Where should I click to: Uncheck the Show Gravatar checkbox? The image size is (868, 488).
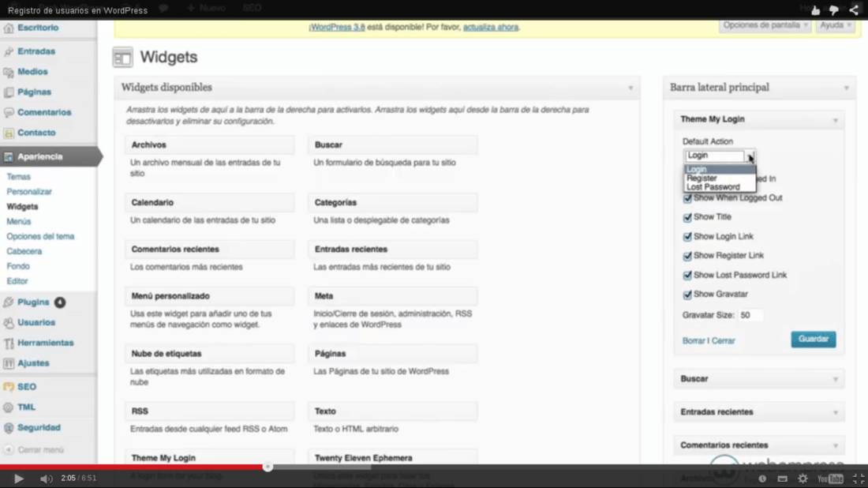tap(687, 295)
